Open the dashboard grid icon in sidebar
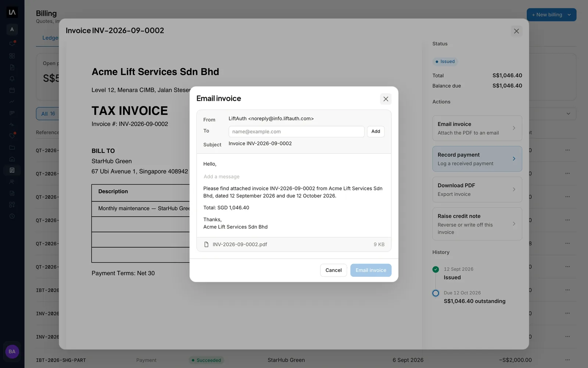Image resolution: width=588 pixels, height=368 pixels. (x=12, y=56)
